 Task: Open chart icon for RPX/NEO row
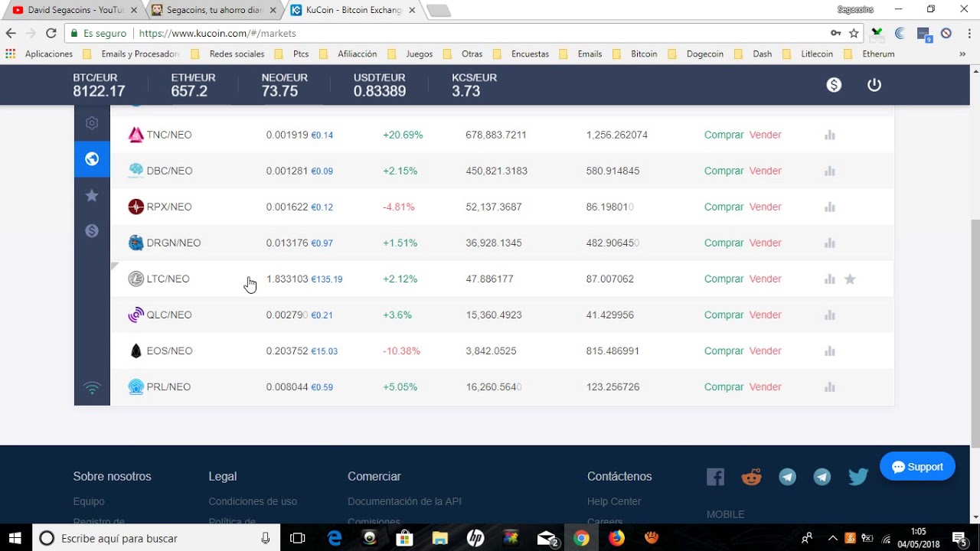[829, 207]
